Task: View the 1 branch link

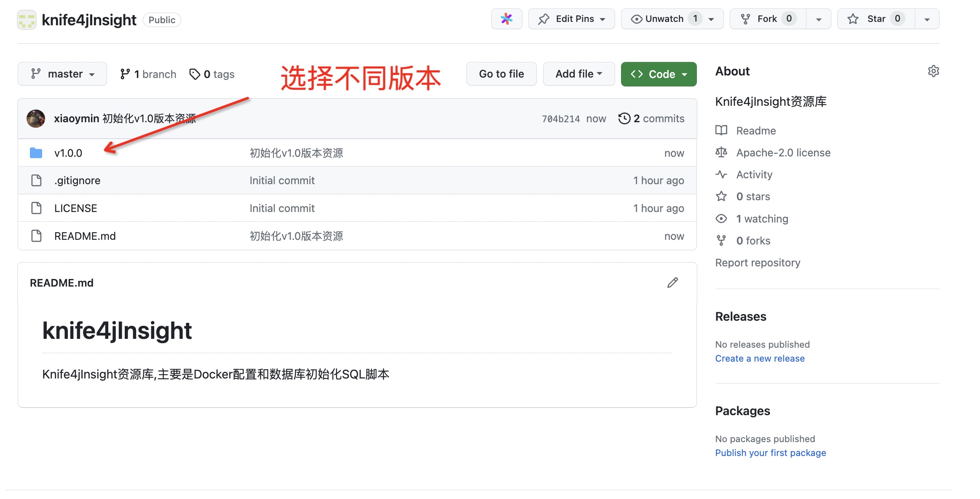Action: 148,74
